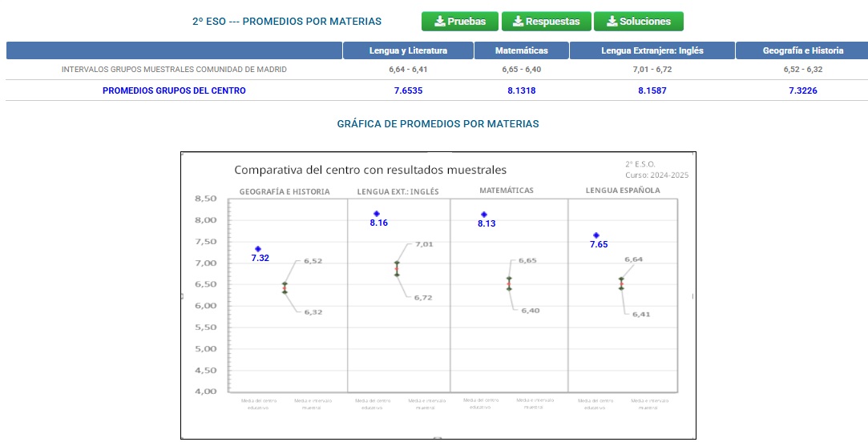The height and width of the screenshot is (442, 868).
Task: Select the Matemáticas table column header
Action: pyautogui.click(x=521, y=50)
